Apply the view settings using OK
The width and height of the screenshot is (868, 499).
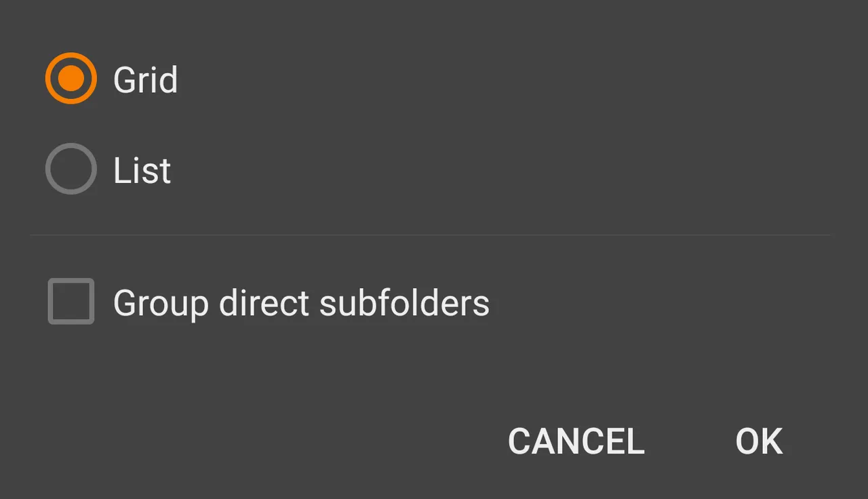[x=759, y=441]
